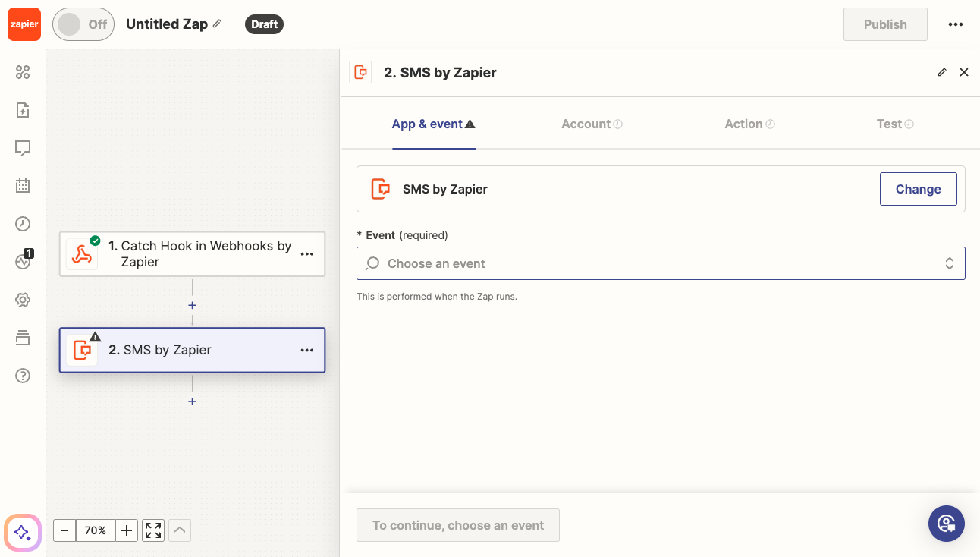Switch to the Action tab
This screenshot has width=980, height=557.
pyautogui.click(x=749, y=124)
